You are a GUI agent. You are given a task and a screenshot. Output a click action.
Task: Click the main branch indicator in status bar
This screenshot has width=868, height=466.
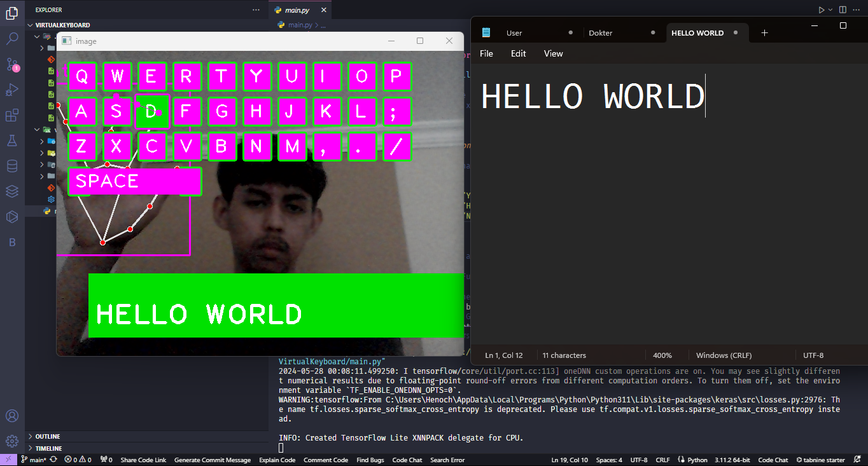(34, 460)
